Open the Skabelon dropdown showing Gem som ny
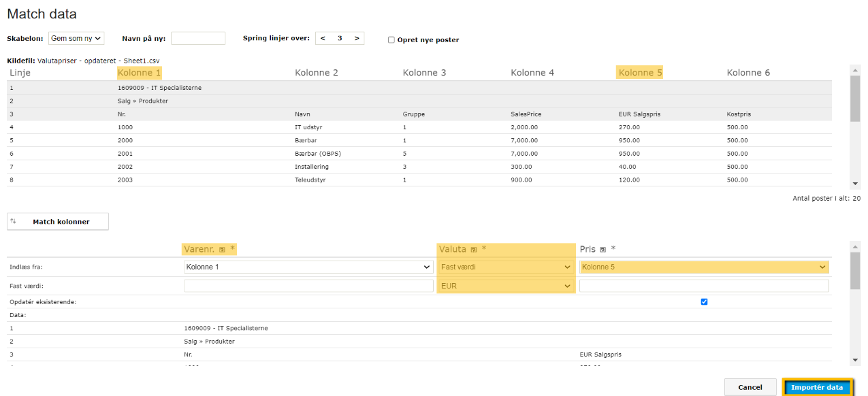 [76, 38]
